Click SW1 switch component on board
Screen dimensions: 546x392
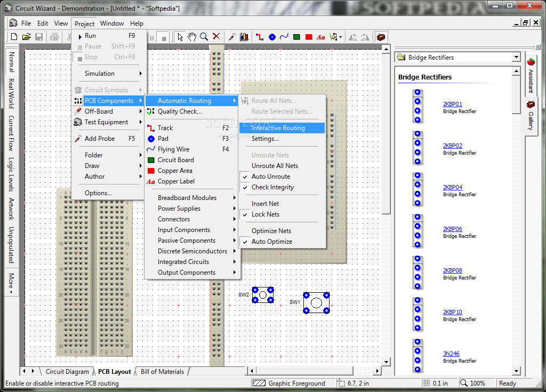tap(316, 303)
